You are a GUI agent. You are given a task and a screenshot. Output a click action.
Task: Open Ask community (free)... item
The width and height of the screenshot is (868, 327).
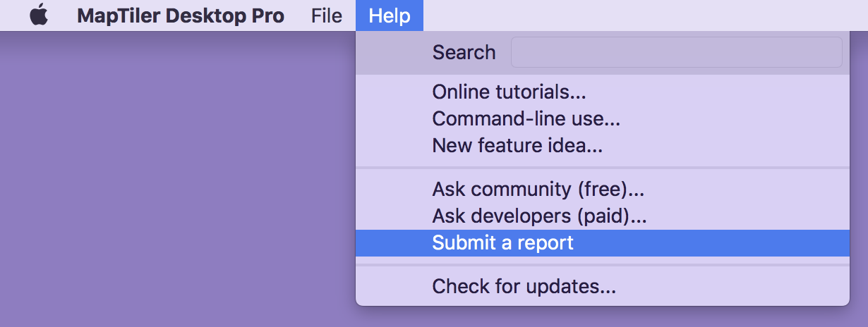pyautogui.click(x=538, y=189)
